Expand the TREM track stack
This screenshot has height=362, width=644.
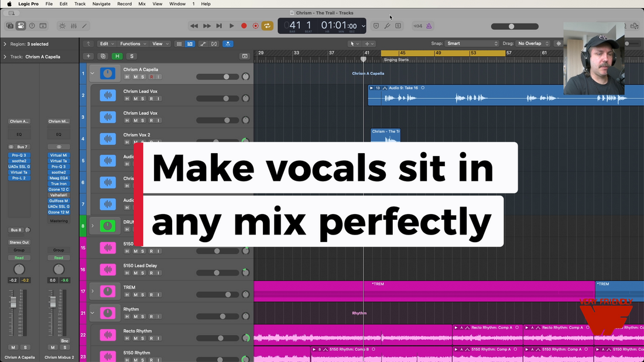93,291
